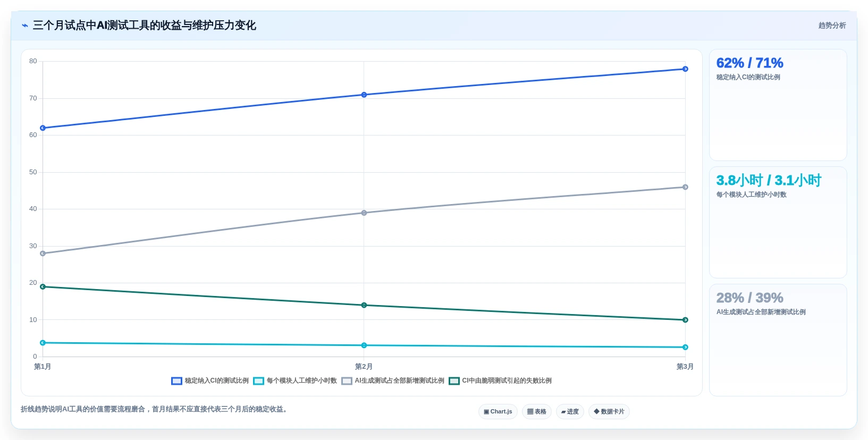Click the dark green data point at 第1月

pyautogui.click(x=43, y=287)
